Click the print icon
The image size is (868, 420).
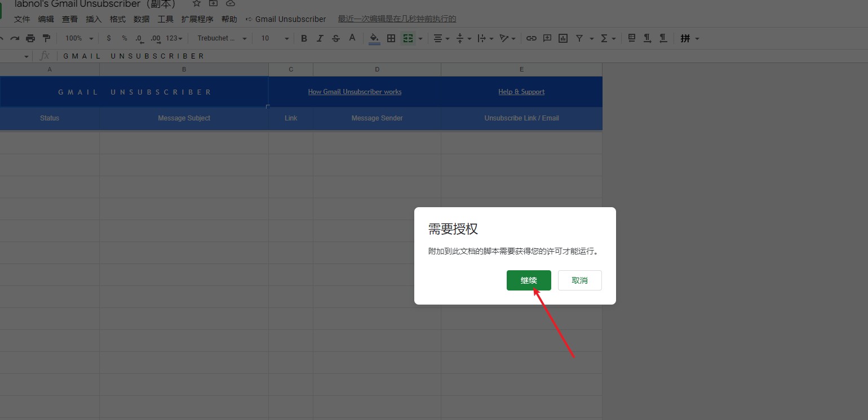(x=30, y=38)
